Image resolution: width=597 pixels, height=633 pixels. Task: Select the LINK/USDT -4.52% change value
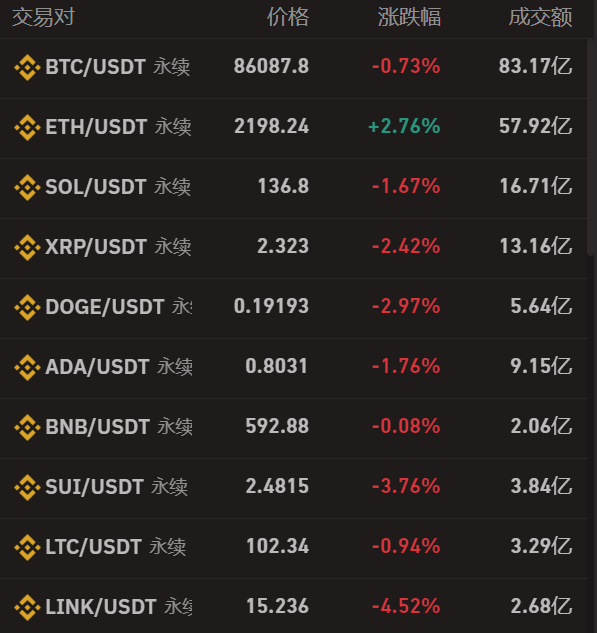(406, 606)
